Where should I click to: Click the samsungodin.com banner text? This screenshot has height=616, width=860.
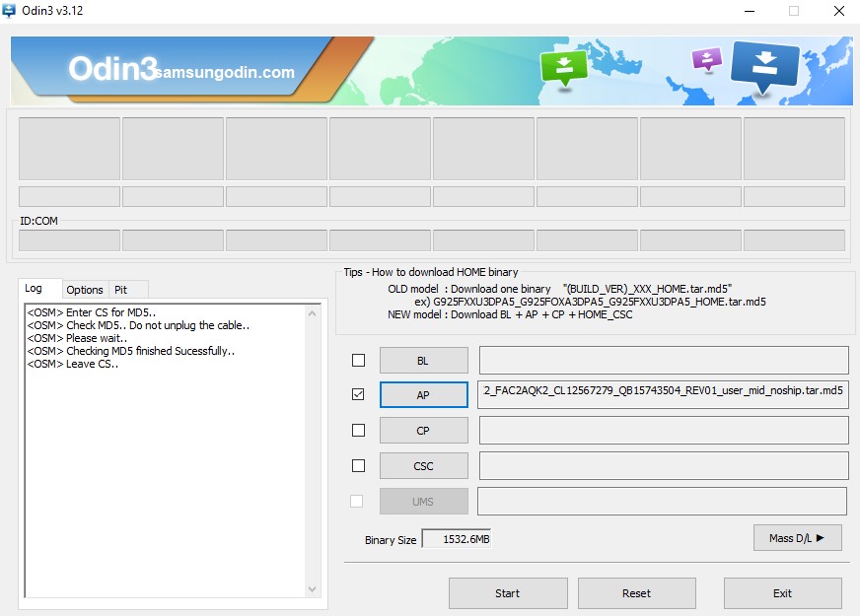pyautogui.click(x=225, y=72)
